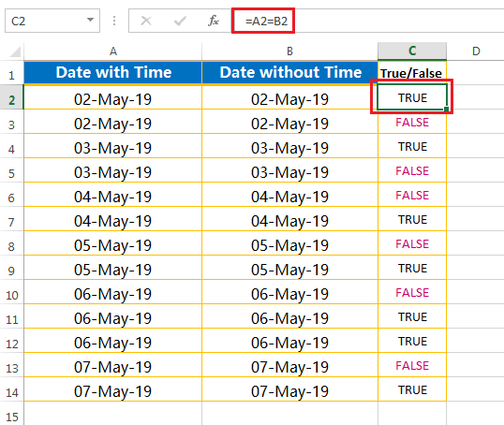Select column D header
The height and width of the screenshot is (425, 504).
pyautogui.click(x=476, y=51)
